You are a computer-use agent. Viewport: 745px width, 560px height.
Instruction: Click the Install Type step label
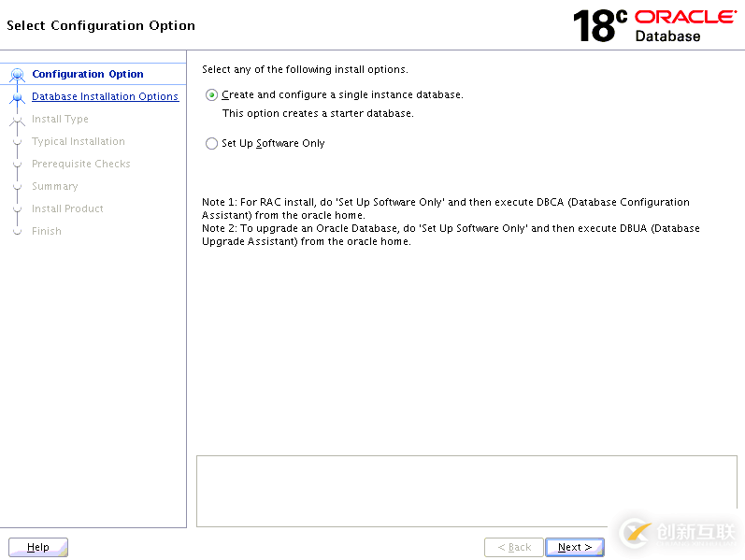(x=60, y=119)
